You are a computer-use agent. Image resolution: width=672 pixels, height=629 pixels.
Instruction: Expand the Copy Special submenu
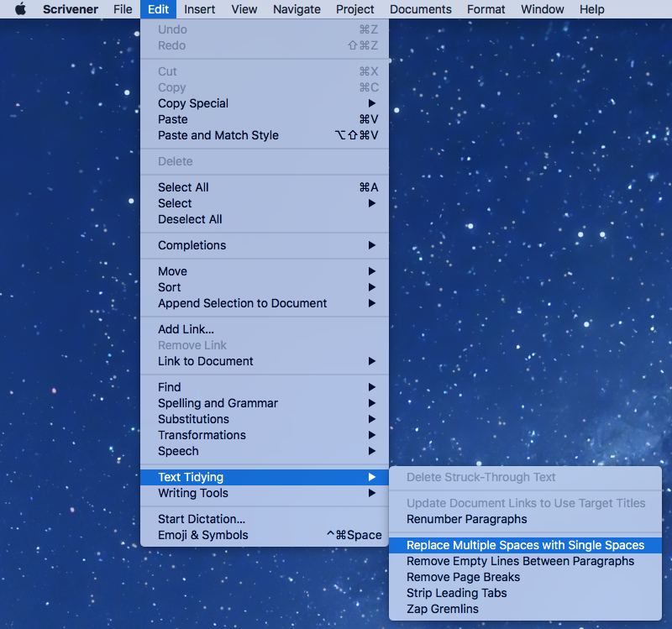click(265, 103)
